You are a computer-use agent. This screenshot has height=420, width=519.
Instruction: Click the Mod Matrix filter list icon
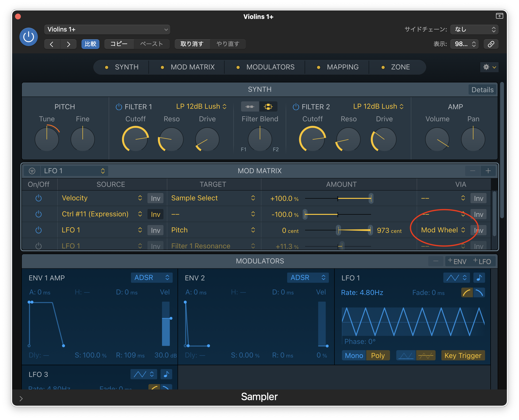click(32, 171)
